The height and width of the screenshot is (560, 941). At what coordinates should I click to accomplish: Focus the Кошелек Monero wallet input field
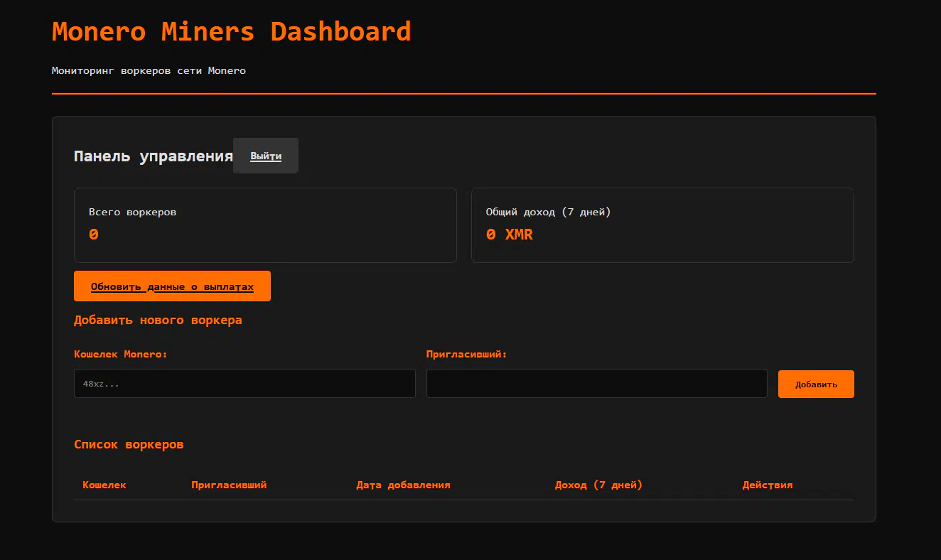244,383
